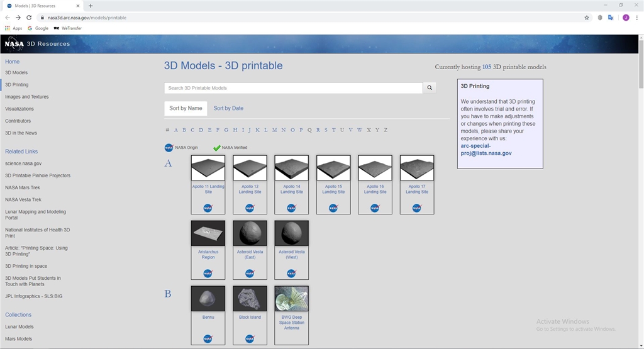Focus the Search 3D Printable Models field

(x=293, y=88)
